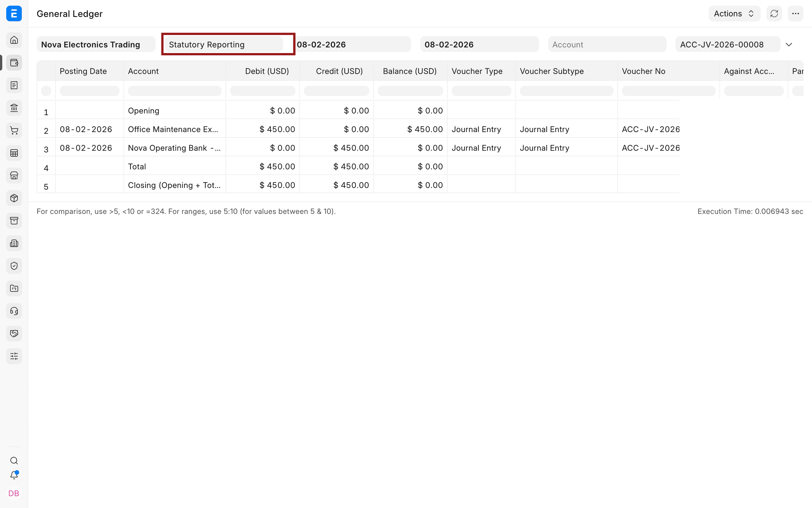Image resolution: width=812 pixels, height=508 pixels.
Task: Open the Statutory Reporting filter field
Action: [x=224, y=44]
